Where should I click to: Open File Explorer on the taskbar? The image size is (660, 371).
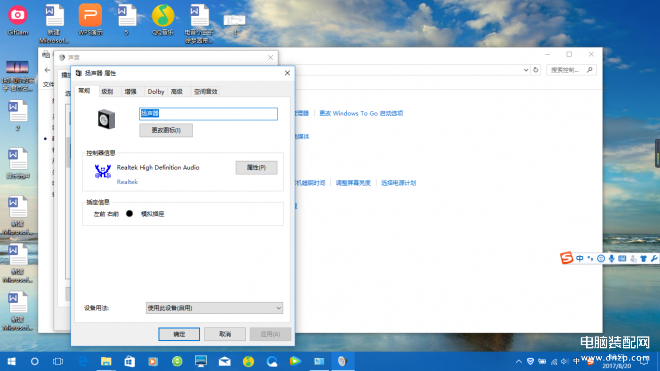click(106, 361)
